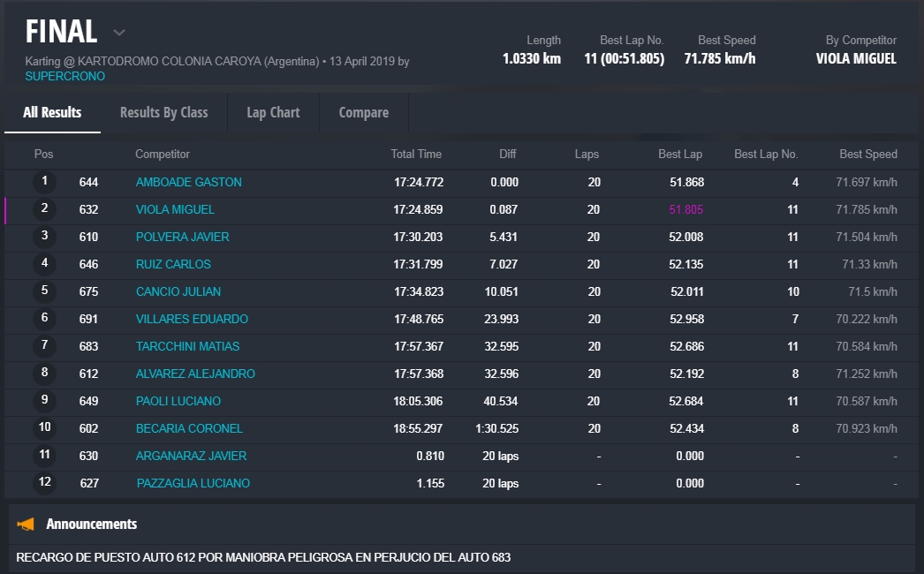
Task: Click the announcement text about auto 612
Action: (x=263, y=557)
